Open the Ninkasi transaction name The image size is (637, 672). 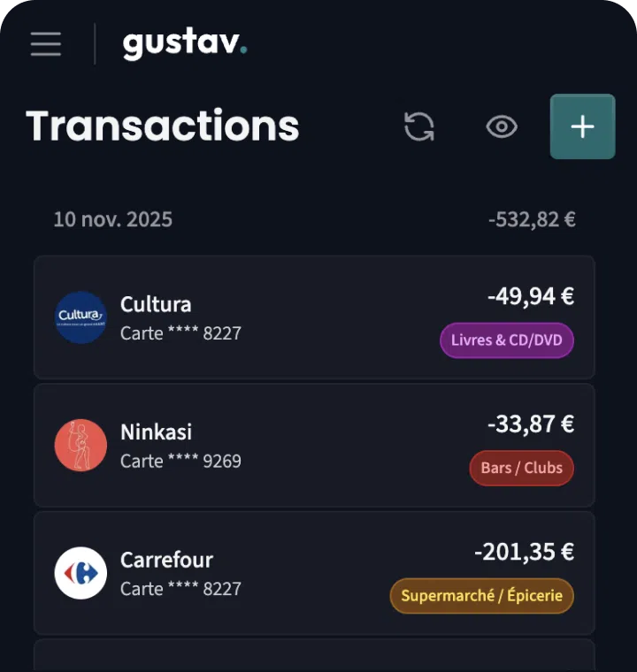[x=156, y=432]
